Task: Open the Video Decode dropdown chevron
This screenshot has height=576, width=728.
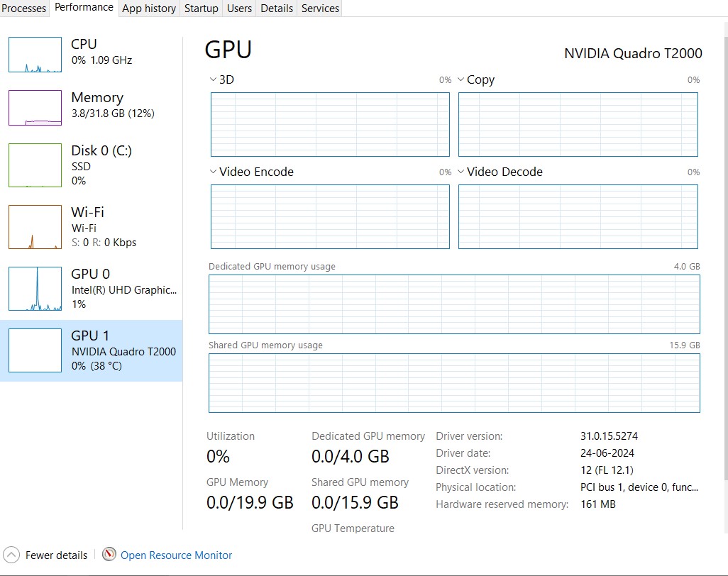Action: point(461,172)
